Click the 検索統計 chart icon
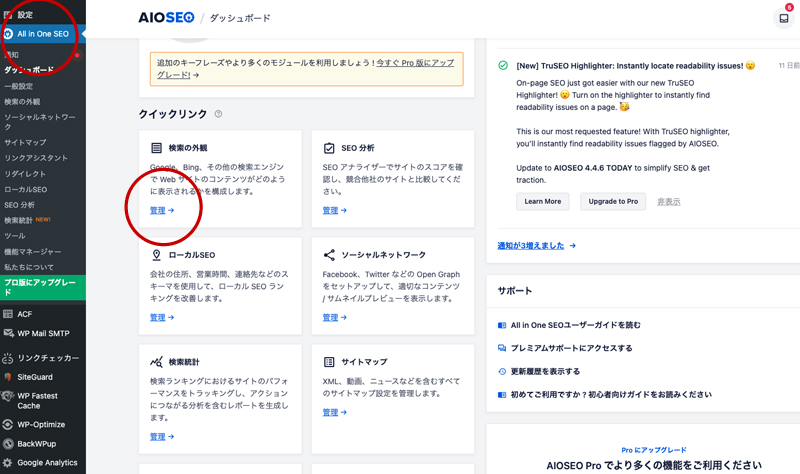 [x=156, y=362]
